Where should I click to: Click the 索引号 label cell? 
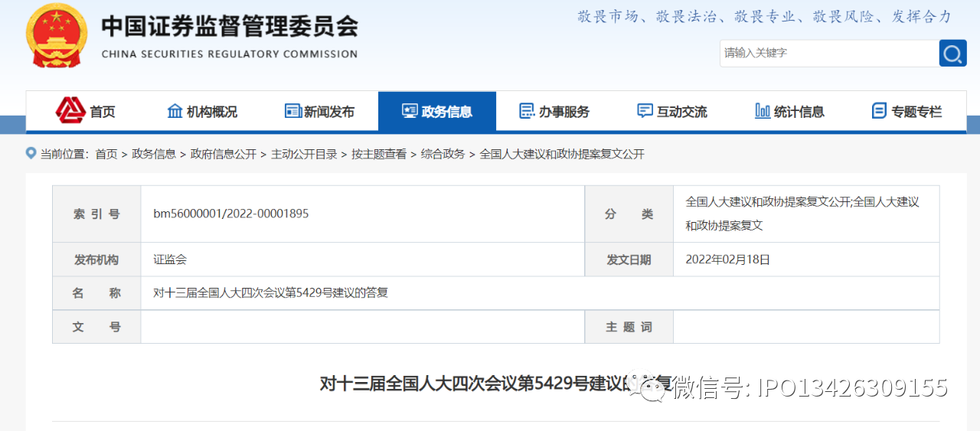tap(96, 214)
